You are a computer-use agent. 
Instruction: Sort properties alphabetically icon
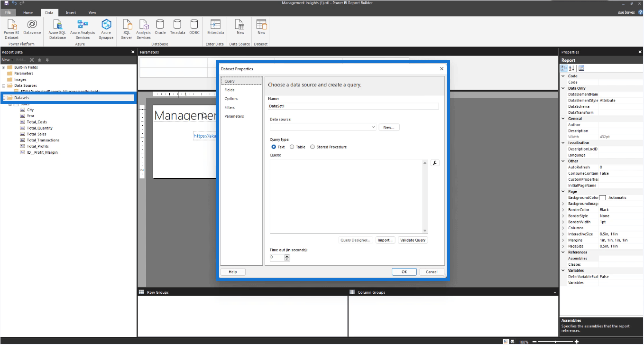[571, 68]
